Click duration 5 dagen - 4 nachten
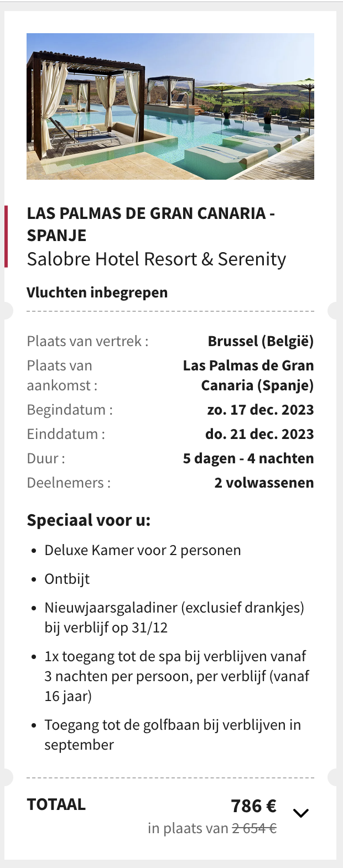The height and width of the screenshot is (868, 343). (x=248, y=458)
